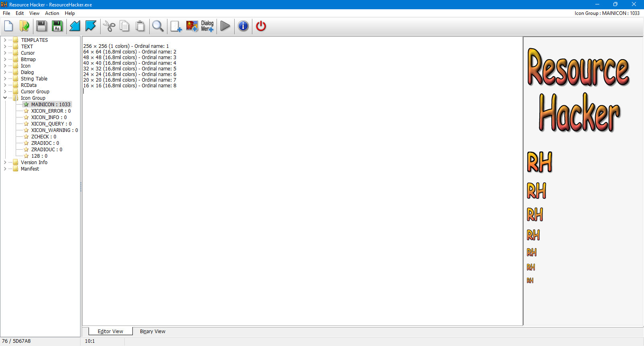Collapse the Icon Group folder
644x346 pixels.
click(x=5, y=98)
